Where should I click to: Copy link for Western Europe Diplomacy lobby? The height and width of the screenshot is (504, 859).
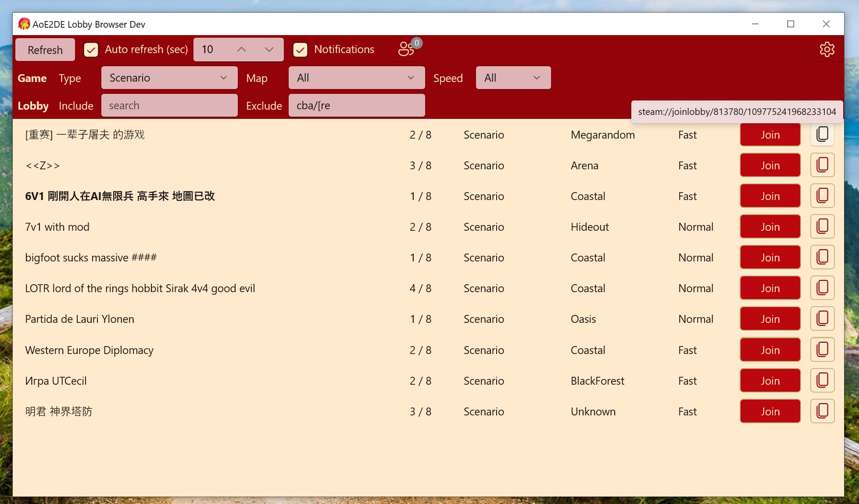(822, 350)
